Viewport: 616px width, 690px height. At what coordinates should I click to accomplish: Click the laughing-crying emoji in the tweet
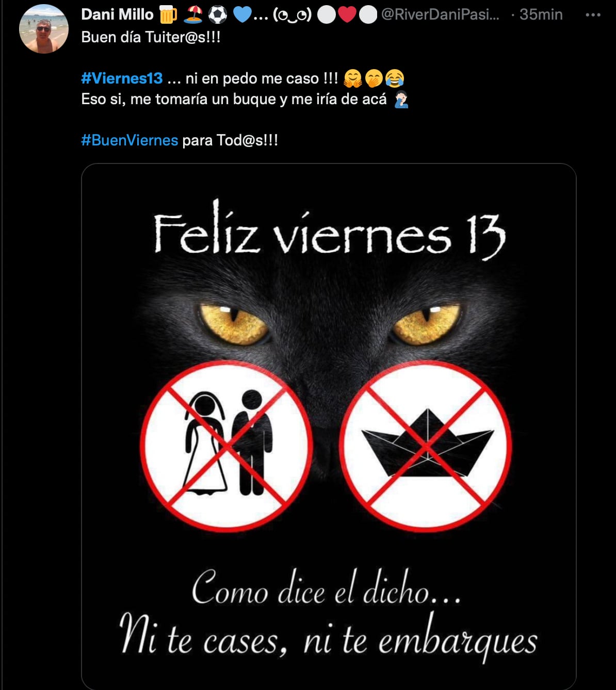(394, 78)
